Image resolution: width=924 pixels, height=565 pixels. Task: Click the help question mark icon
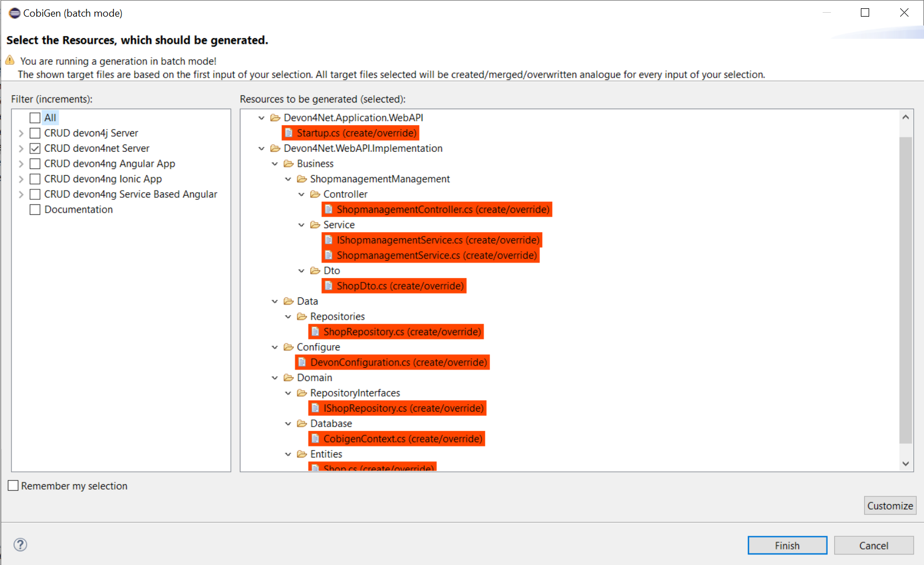[x=20, y=545]
